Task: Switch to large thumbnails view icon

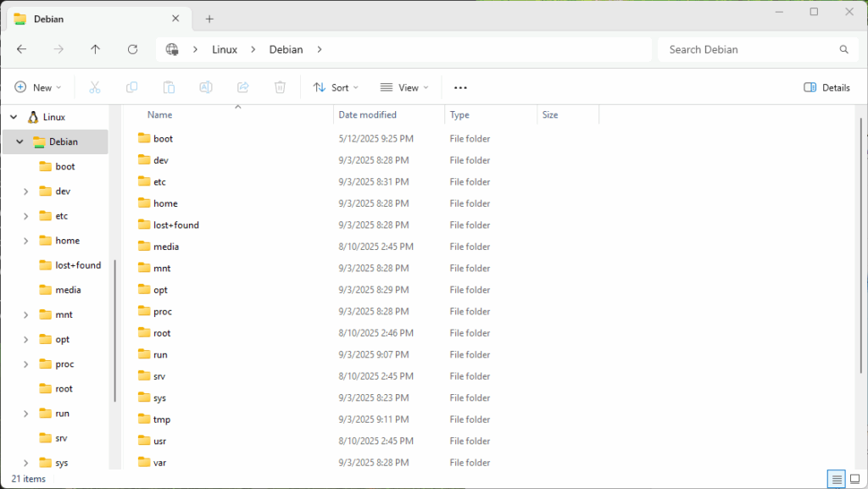Action: (x=854, y=479)
